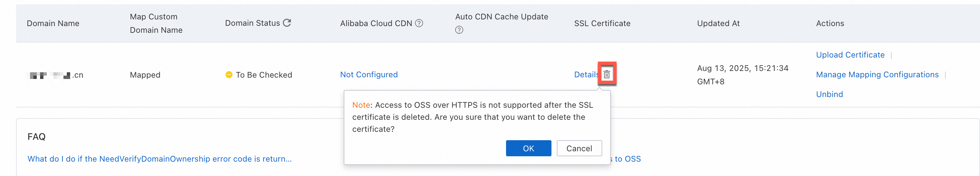The image size is (980, 176).
Task: Click the SSL Certificate column header
Action: click(x=602, y=23)
